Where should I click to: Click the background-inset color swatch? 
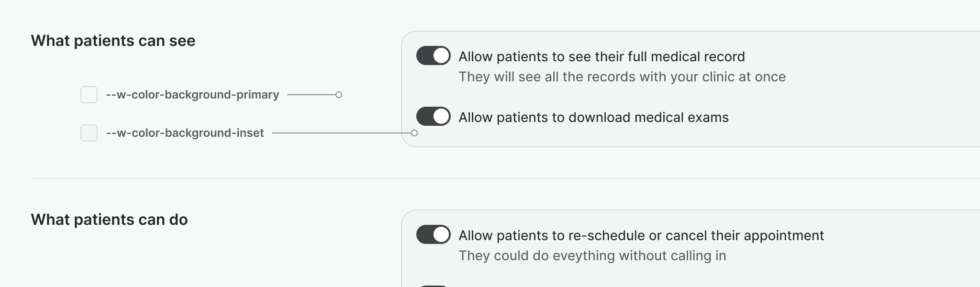tap(89, 133)
